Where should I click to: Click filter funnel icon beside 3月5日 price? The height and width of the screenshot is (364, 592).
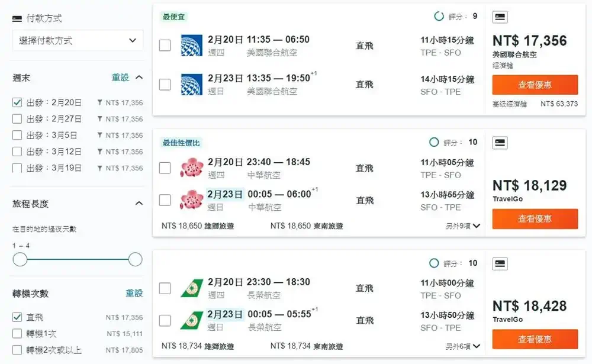pos(99,135)
